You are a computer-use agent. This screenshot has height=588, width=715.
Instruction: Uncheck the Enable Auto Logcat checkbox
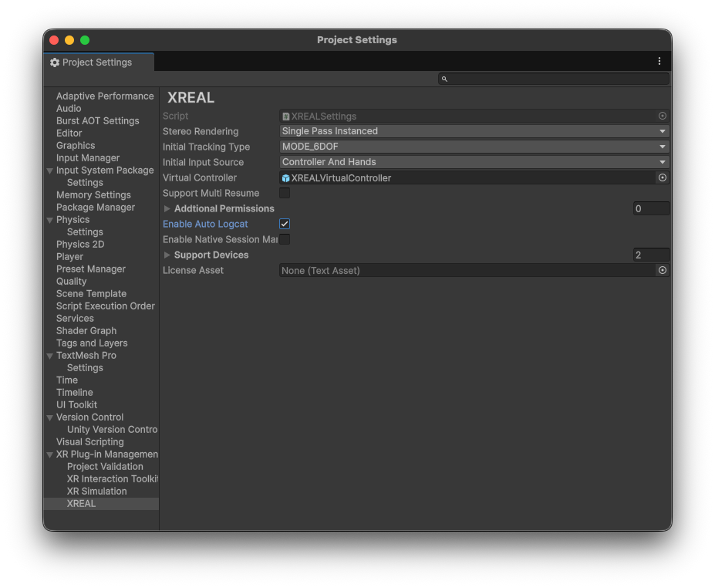coord(285,224)
